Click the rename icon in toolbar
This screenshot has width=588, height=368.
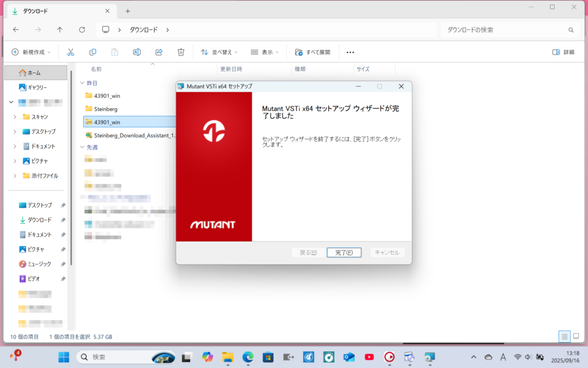click(x=137, y=52)
